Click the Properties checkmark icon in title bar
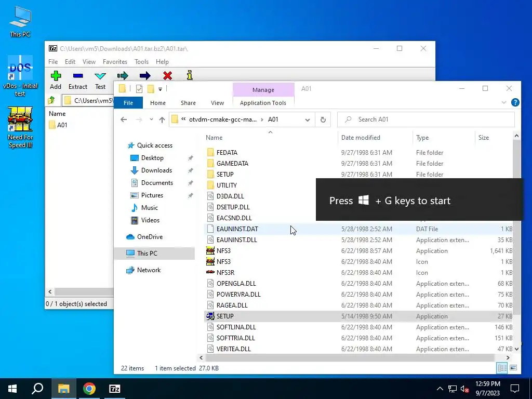This screenshot has height=399, width=532. 139,89
